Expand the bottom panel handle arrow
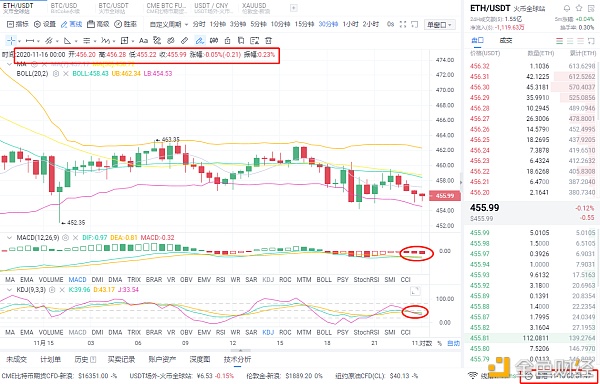 coord(240,350)
